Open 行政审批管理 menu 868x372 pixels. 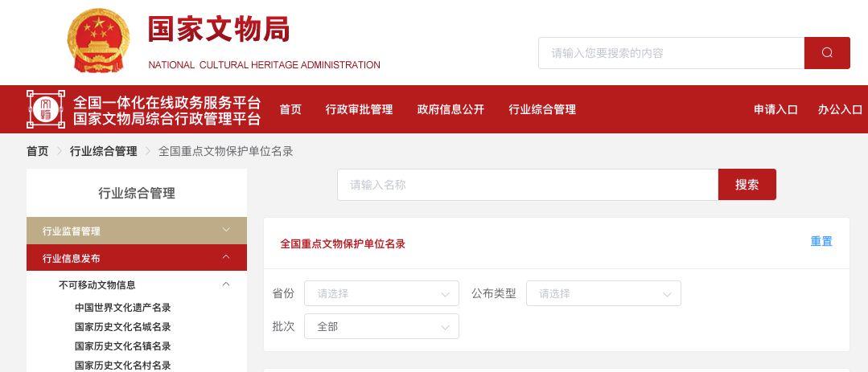tap(360, 109)
